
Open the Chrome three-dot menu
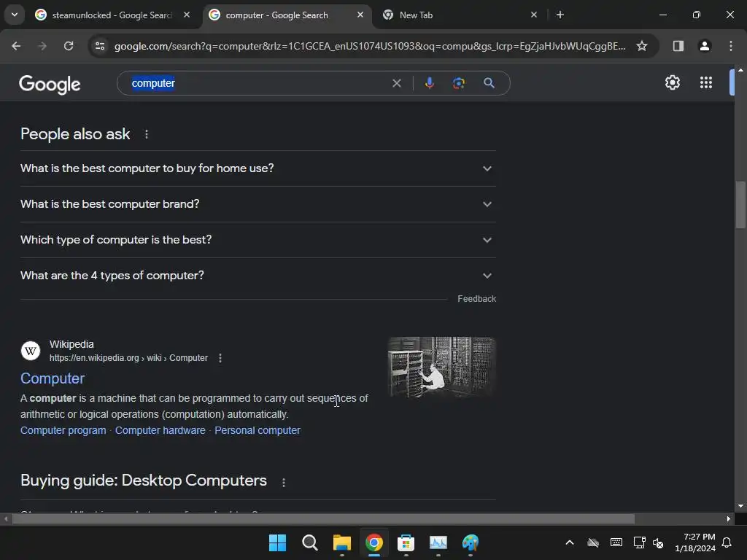click(731, 46)
